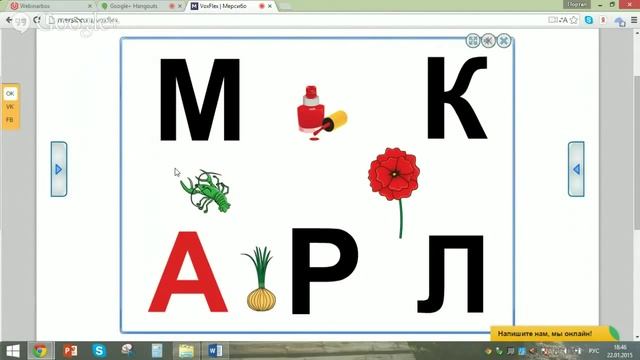Open the notepad-like document icon in taskbar
The image size is (640, 360).
pyautogui.click(x=157, y=351)
